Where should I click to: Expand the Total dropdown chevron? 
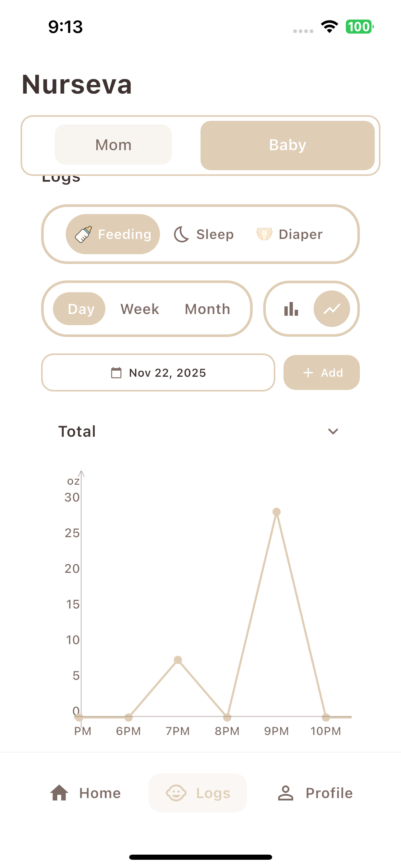pos(333,431)
